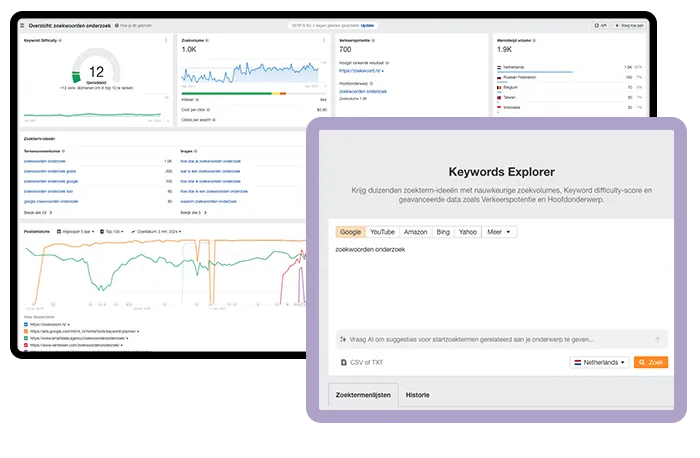Click the 'Voeg toe aan' button
700x458 pixels.
click(629, 25)
